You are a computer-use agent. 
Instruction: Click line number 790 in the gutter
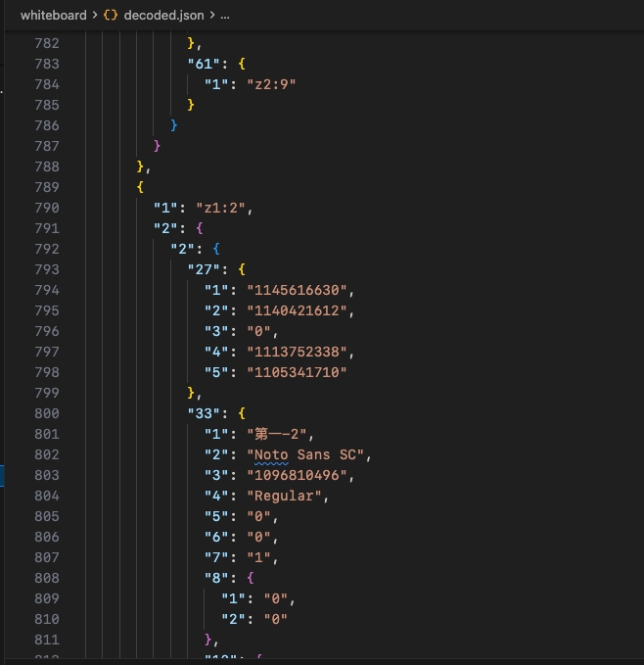pos(45,208)
